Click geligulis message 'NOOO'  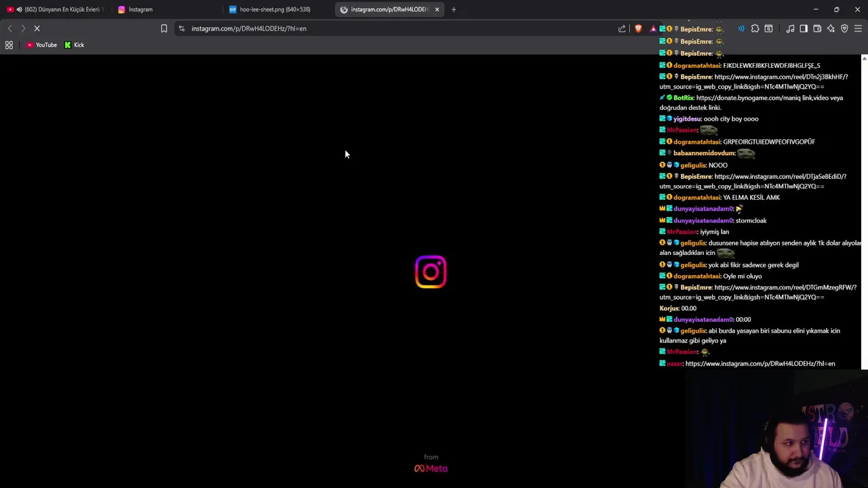click(x=717, y=165)
